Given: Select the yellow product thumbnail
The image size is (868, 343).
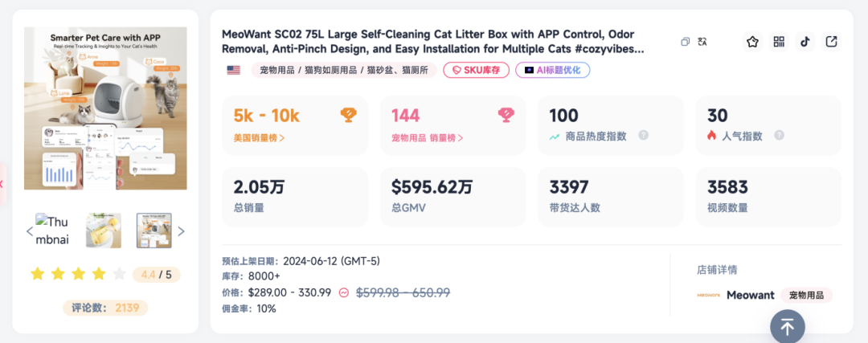Looking at the screenshot, I should tap(104, 231).
